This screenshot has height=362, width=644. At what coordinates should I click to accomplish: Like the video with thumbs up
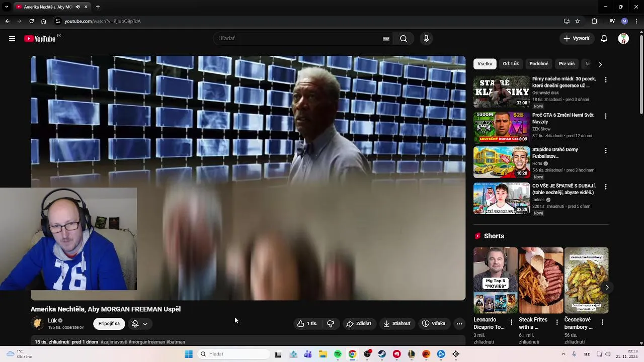[307, 324]
